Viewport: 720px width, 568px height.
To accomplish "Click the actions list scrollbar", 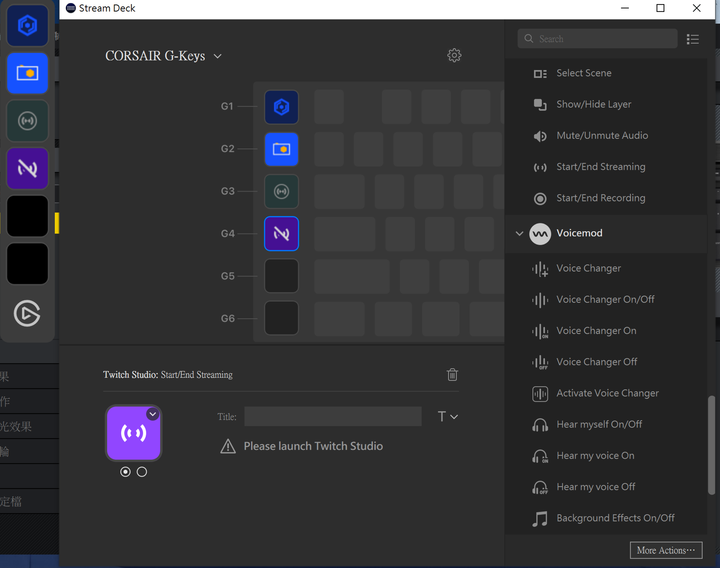I will [x=711, y=444].
